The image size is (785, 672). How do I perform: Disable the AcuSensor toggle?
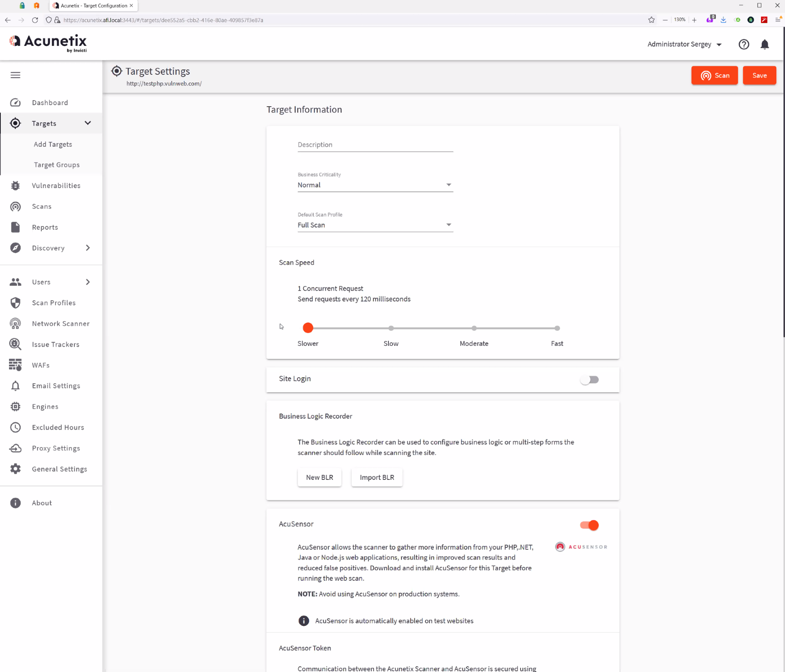coord(589,525)
